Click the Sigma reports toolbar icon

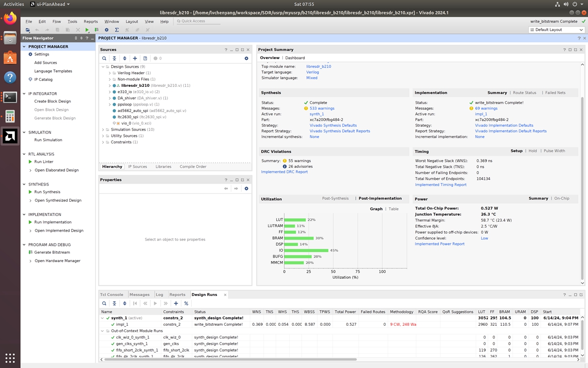point(117,30)
